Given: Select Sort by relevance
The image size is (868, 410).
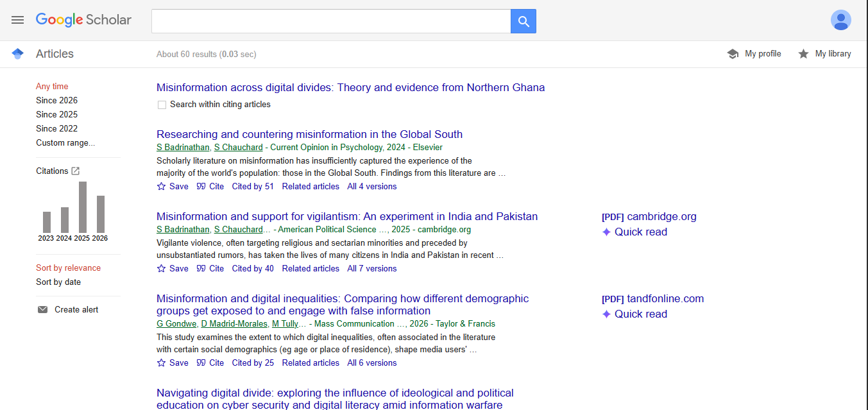Looking at the screenshot, I should click(68, 268).
